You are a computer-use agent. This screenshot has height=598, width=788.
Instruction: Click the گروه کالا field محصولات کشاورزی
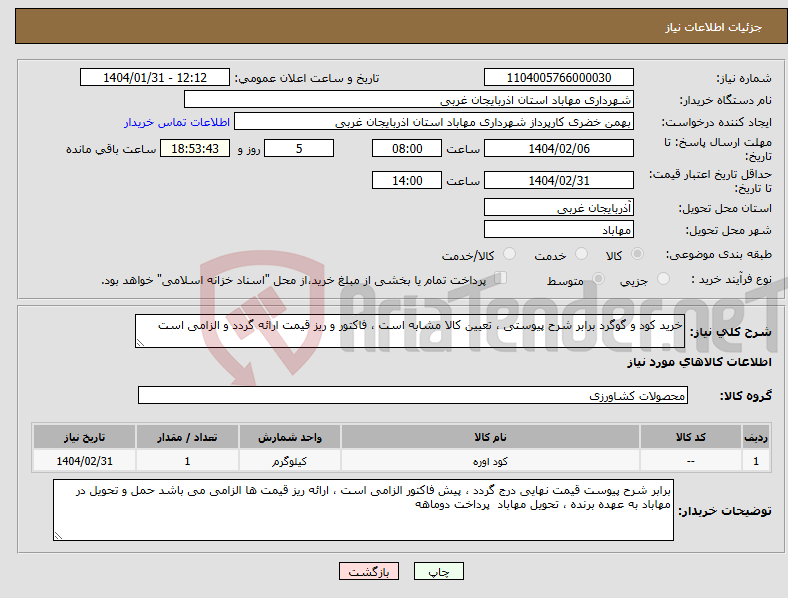pos(413,395)
